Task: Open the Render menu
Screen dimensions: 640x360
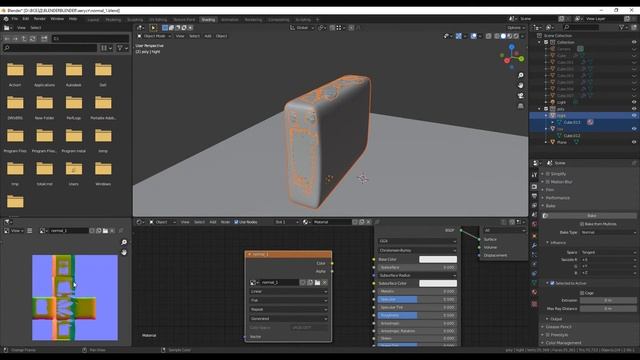Action: coord(40,19)
